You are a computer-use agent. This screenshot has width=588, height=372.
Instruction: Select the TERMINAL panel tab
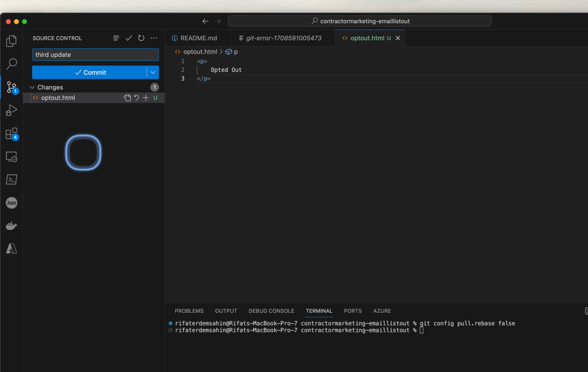tap(319, 311)
